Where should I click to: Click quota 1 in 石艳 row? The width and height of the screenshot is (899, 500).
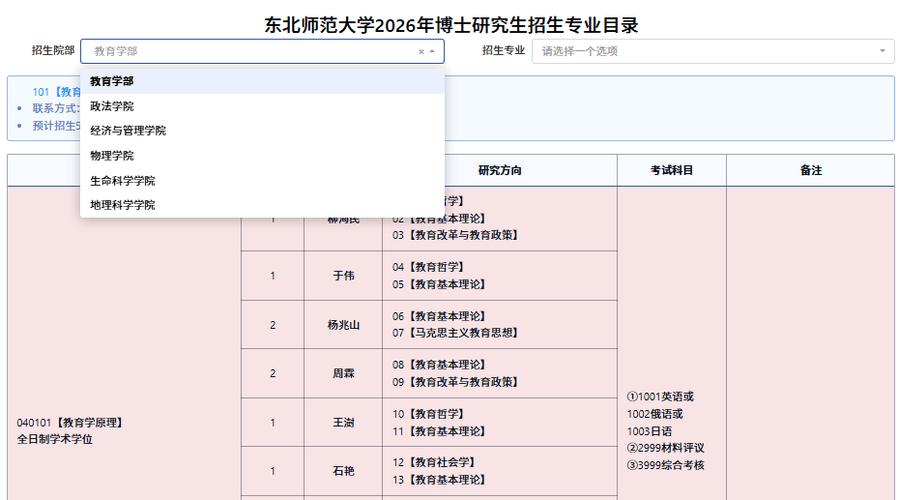(x=273, y=471)
